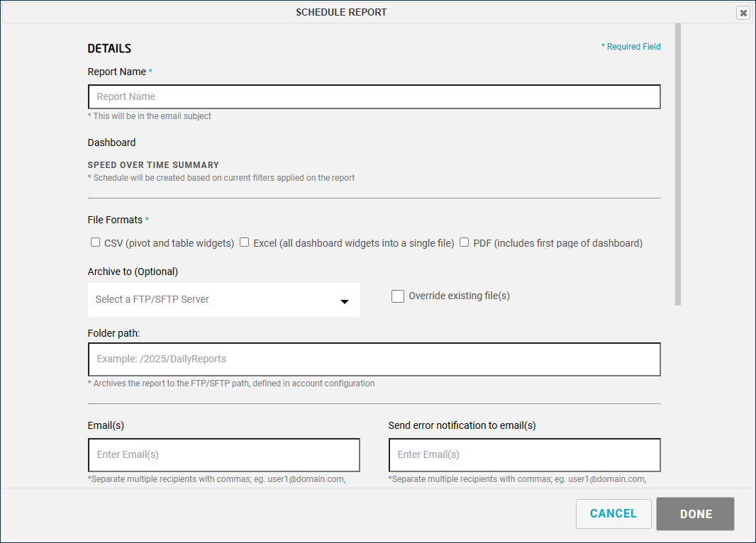Enable the CSV file format checkbox
This screenshot has height=543, width=756.
[x=96, y=242]
